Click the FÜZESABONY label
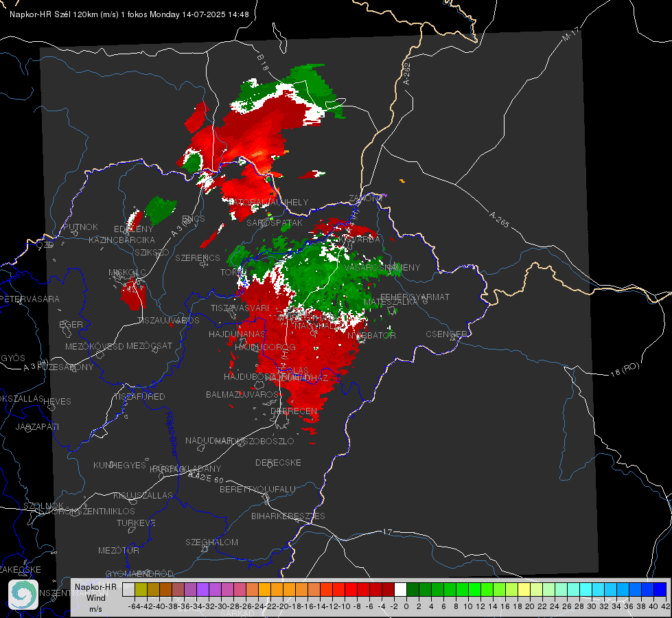Image resolution: width=672 pixels, height=618 pixels. click(65, 367)
